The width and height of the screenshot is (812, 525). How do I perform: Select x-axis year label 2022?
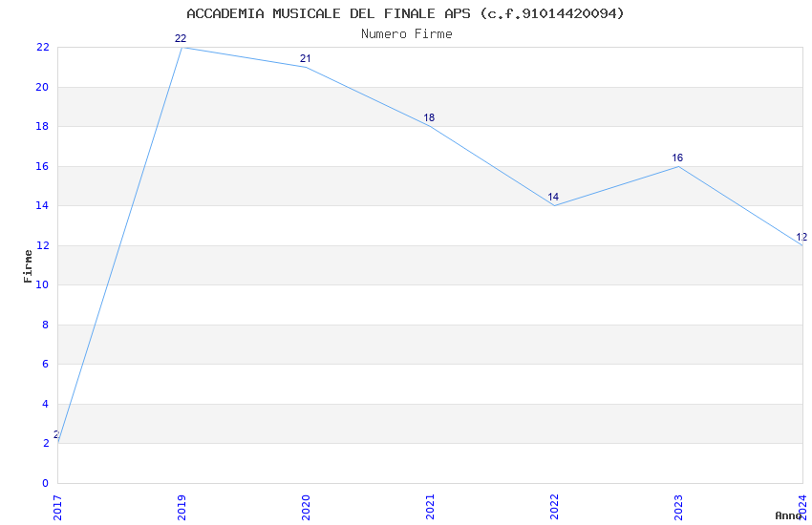pos(555,508)
